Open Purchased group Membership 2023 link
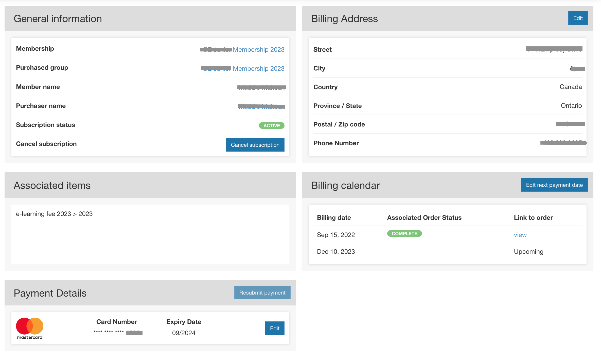The width and height of the screenshot is (601, 364). pos(258,69)
